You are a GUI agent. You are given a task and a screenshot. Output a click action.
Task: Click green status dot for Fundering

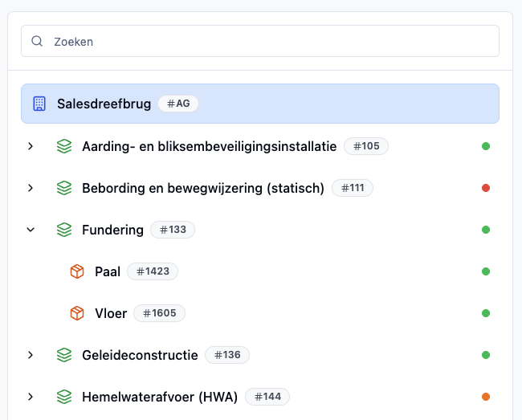486,230
